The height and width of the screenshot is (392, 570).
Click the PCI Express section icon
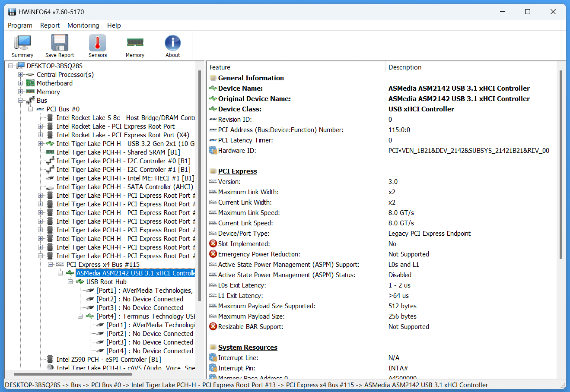tap(213, 171)
